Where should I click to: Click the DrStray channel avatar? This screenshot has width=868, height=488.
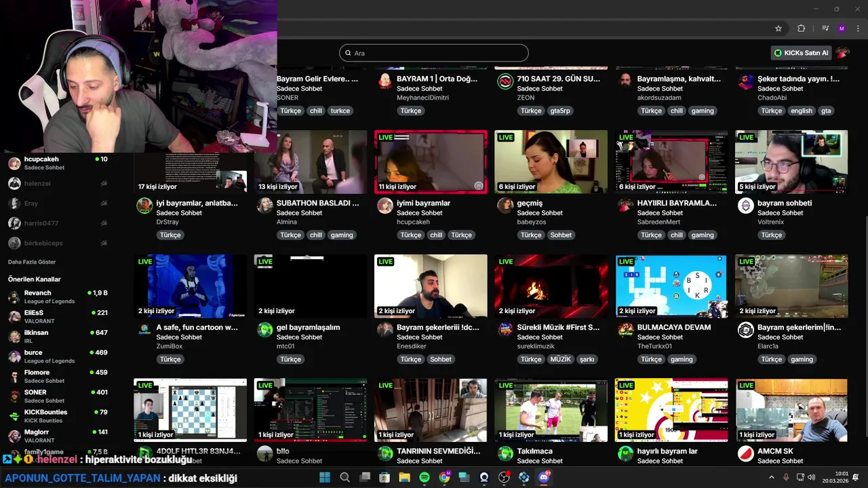pos(144,206)
